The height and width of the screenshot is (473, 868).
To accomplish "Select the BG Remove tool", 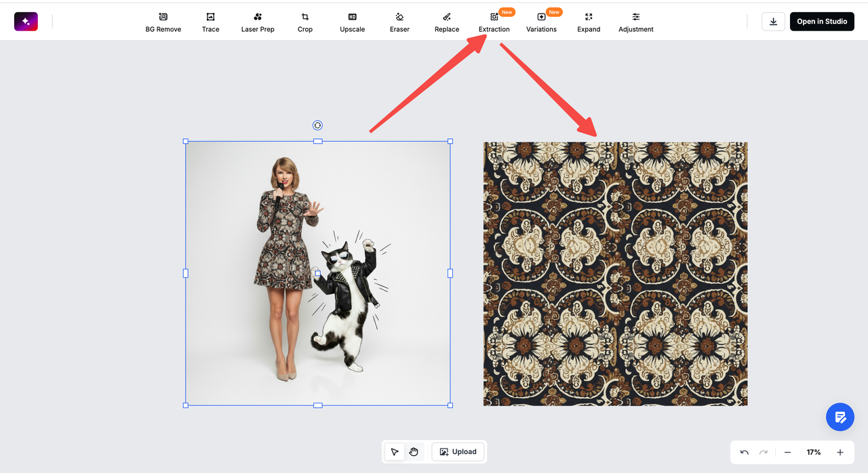I will point(163,22).
